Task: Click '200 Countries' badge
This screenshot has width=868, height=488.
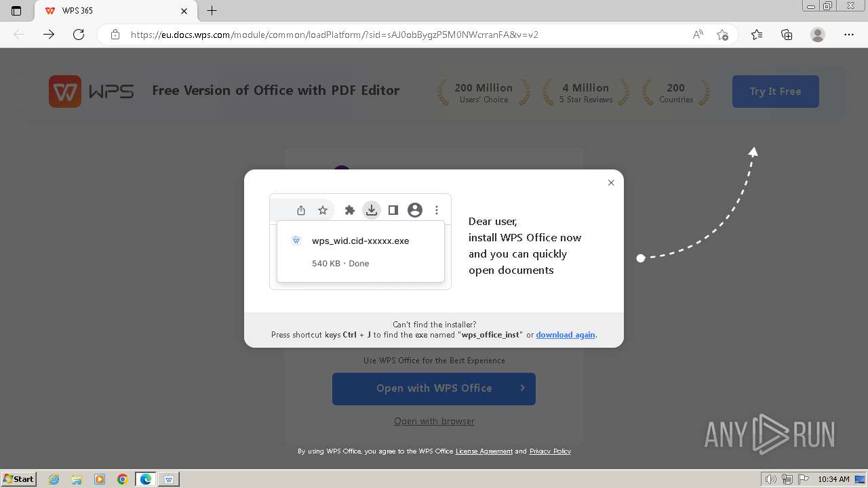Action: click(x=676, y=93)
